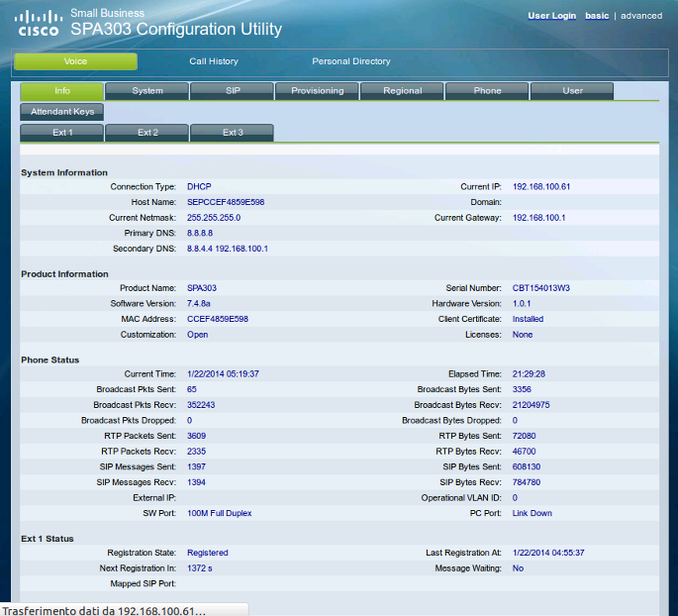Screen dimensions: 678x616
Task: Open the Provisioning tab
Action: (x=317, y=91)
